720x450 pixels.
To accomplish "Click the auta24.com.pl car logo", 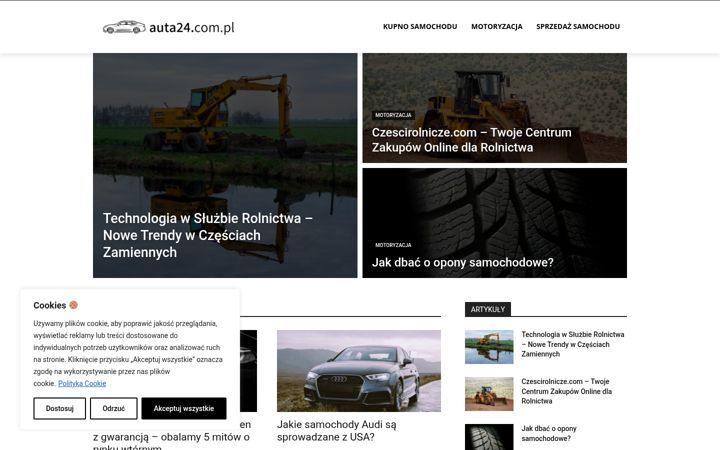I will tap(169, 27).
